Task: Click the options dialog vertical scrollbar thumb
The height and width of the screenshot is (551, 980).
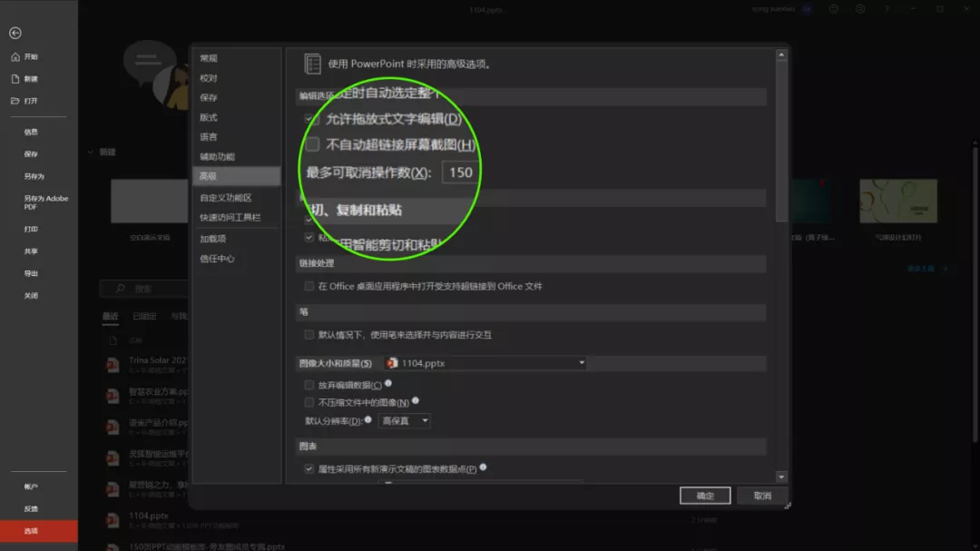Action: [781, 143]
